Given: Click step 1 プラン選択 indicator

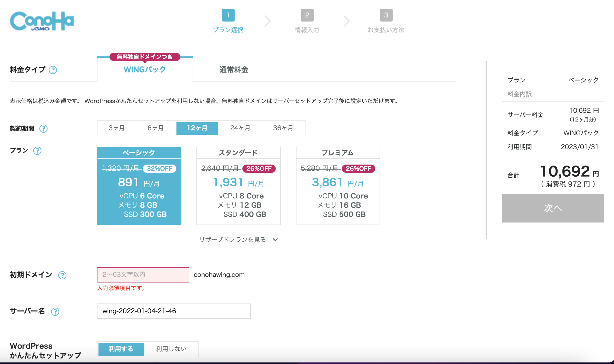Looking at the screenshot, I should pos(228,21).
